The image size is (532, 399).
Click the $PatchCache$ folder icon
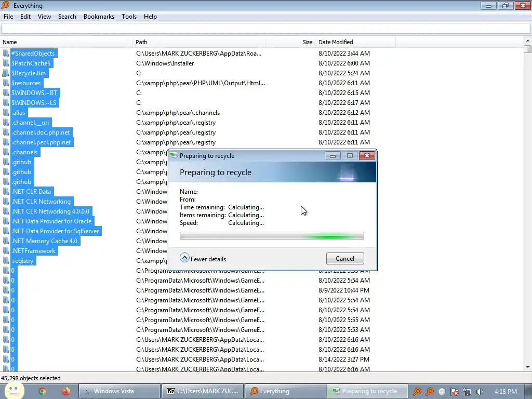point(6,63)
